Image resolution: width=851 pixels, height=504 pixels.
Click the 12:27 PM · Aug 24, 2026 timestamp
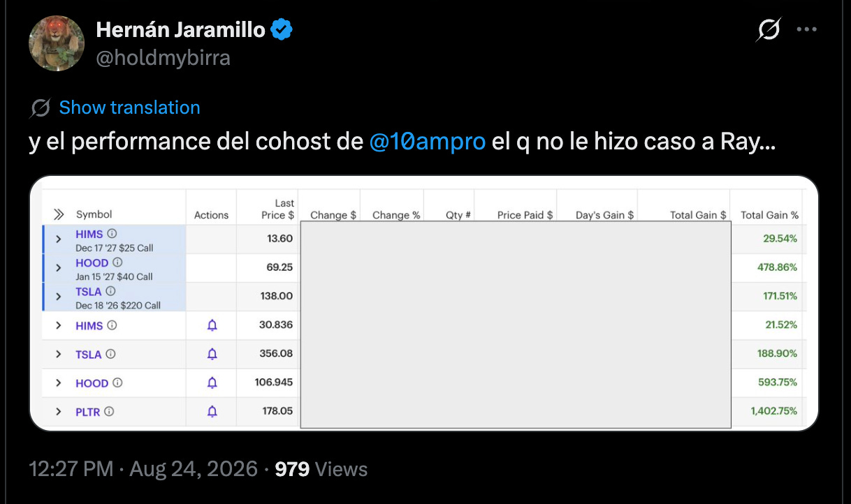[143, 468]
